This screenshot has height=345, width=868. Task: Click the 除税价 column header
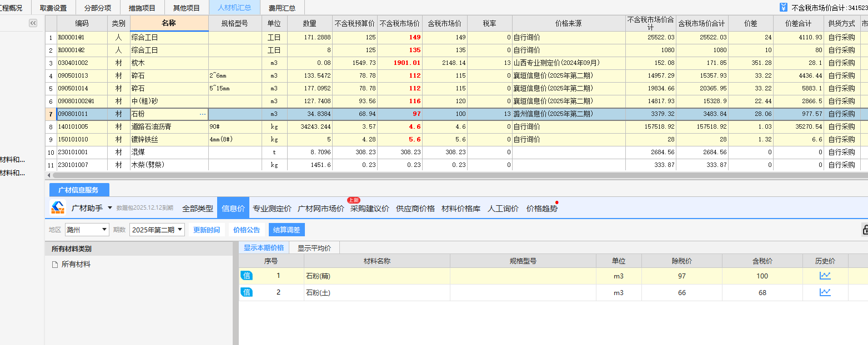(681, 261)
